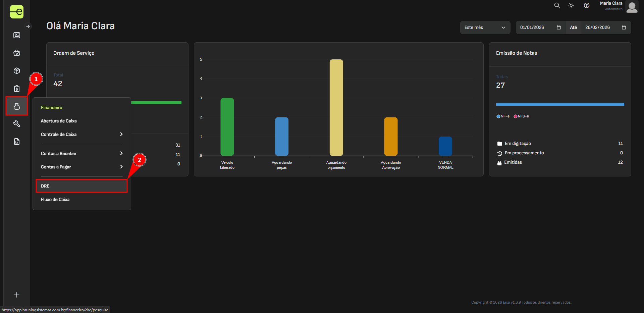The width and height of the screenshot is (644, 313).
Task: Open the reports chart document sidebar icon
Action: pyautogui.click(x=17, y=142)
